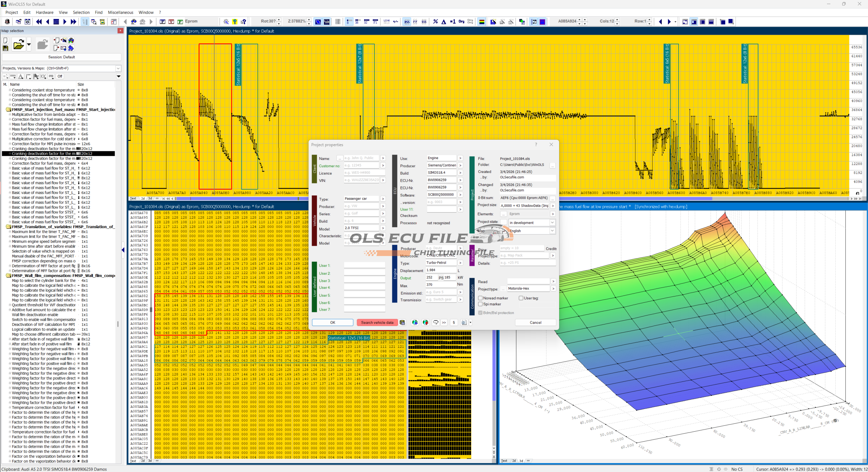Open the Project state dropdown
Viewport: 868px width, 472px height.
[x=552, y=223]
